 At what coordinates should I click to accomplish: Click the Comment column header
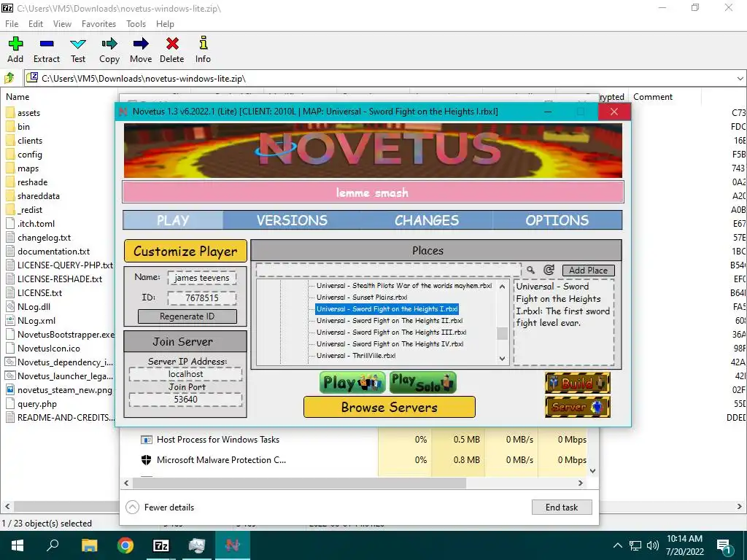pyautogui.click(x=653, y=97)
